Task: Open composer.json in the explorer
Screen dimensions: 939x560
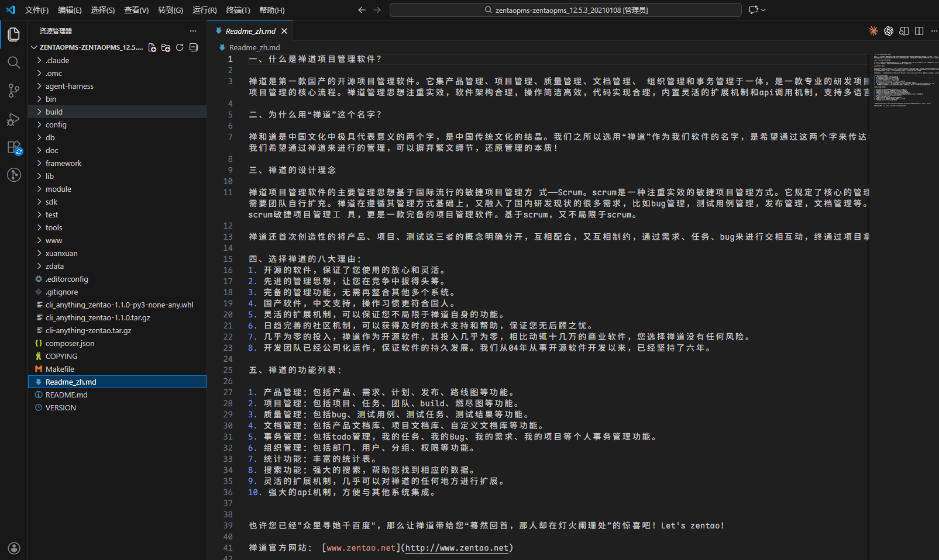Action: (117, 343)
